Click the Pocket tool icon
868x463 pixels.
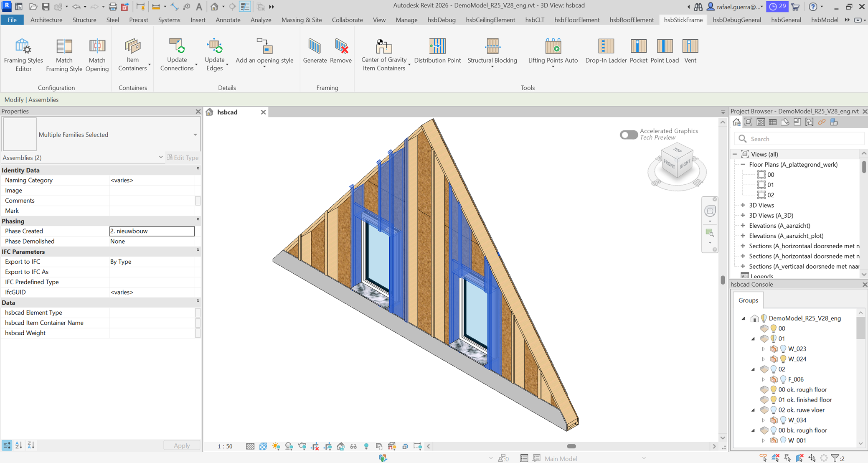(638, 46)
